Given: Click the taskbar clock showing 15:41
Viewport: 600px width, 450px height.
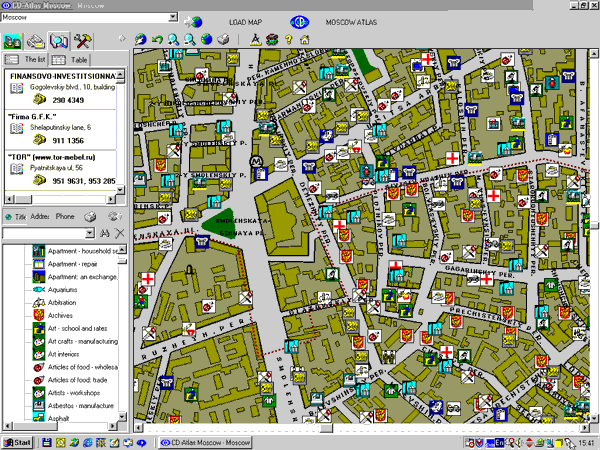Looking at the screenshot, I should tap(587, 443).
